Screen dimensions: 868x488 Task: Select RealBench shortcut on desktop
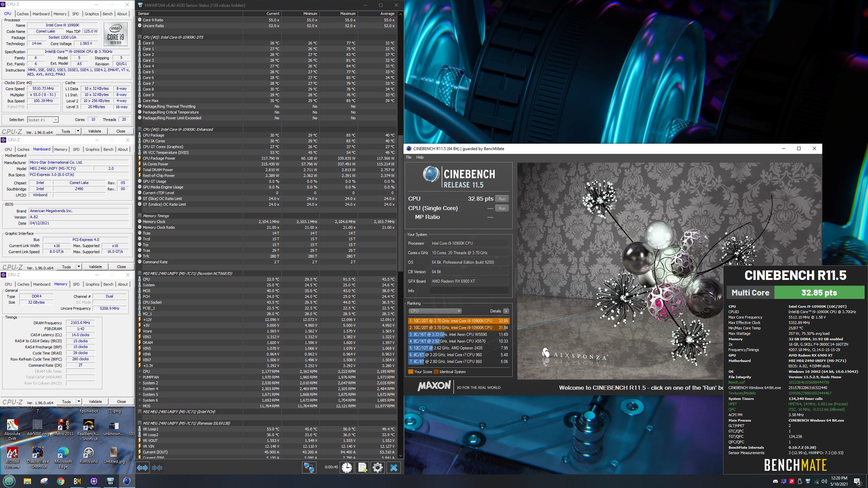88,430
